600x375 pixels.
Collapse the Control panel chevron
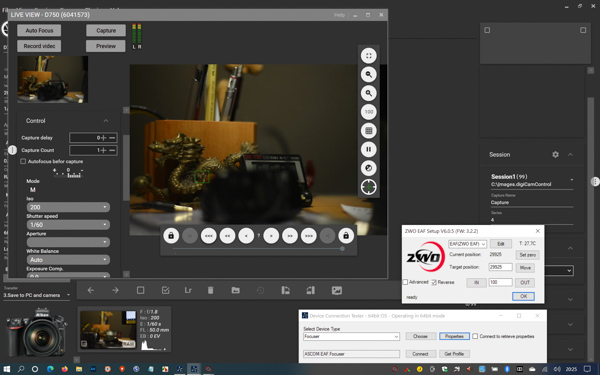point(106,121)
